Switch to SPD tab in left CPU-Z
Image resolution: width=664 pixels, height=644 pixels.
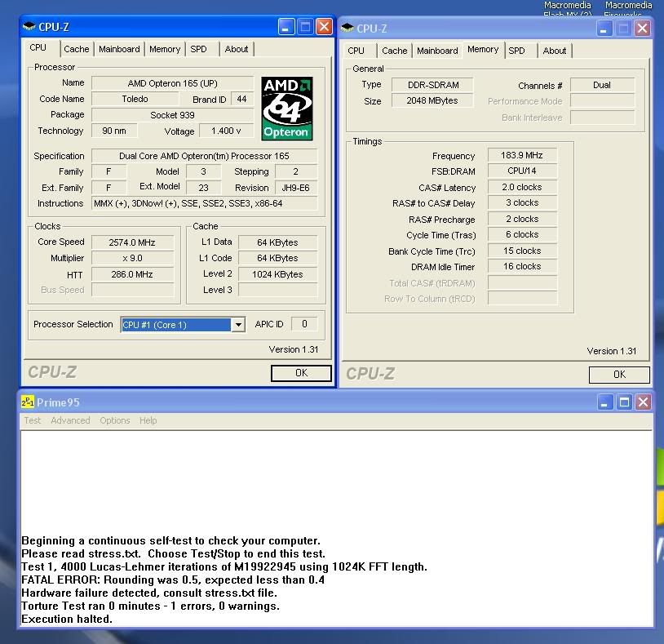pyautogui.click(x=198, y=49)
